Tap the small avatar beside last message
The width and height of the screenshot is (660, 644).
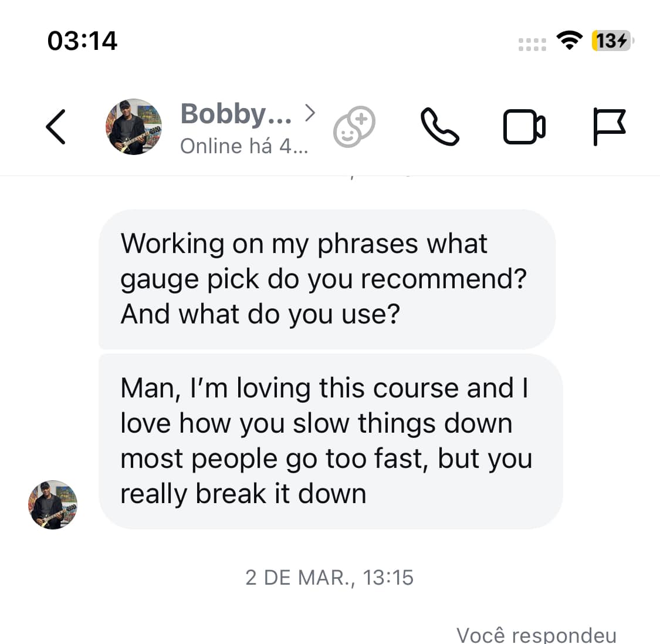[53, 505]
